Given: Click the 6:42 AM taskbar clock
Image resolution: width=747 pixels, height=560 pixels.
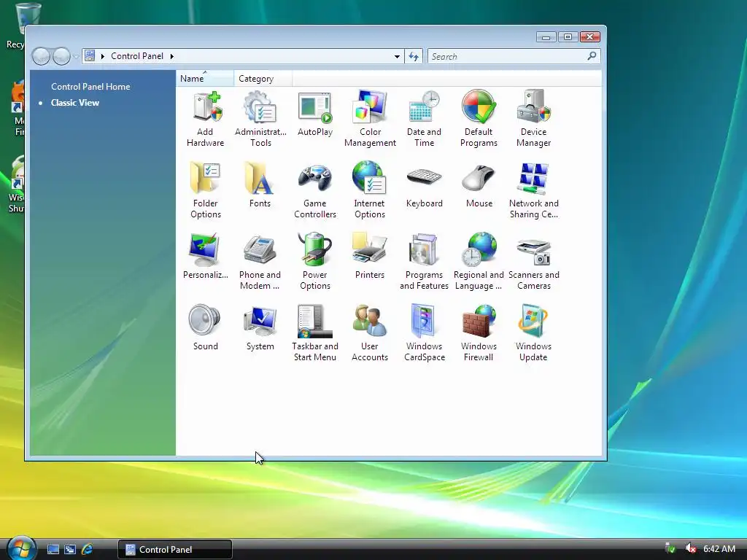Looking at the screenshot, I should coord(719,549).
